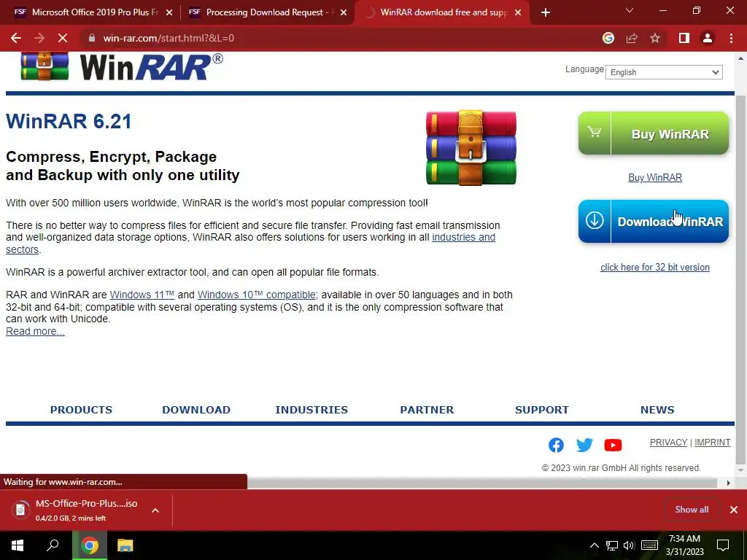Open the taskbar clock and date
This screenshot has width=747, height=560.
[x=684, y=545]
